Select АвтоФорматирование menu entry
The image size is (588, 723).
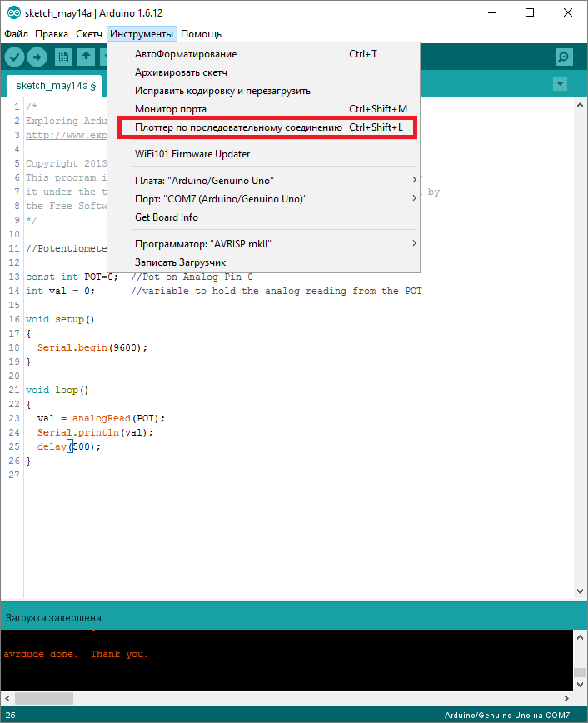[263, 54]
